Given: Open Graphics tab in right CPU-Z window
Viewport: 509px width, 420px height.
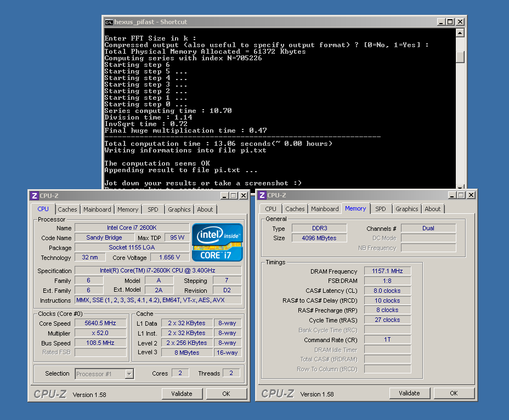Looking at the screenshot, I should coord(407,209).
